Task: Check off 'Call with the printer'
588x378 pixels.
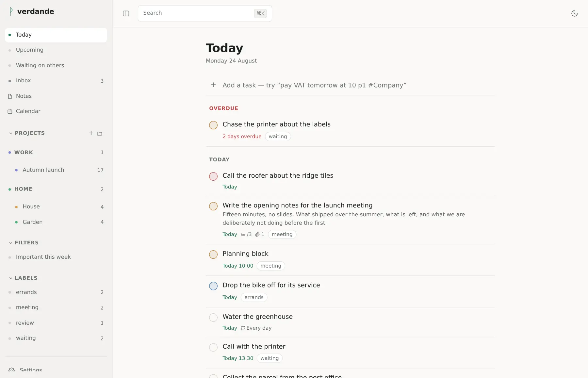Action: (213, 347)
